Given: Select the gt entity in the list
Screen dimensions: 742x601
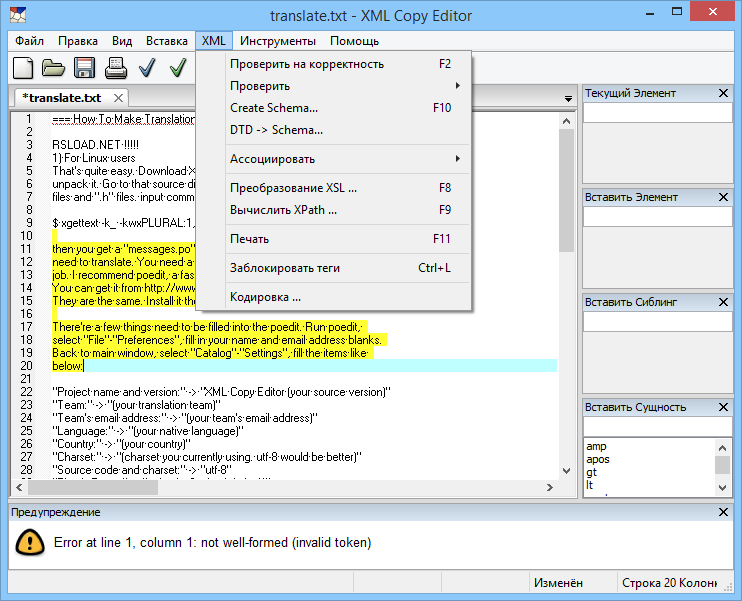Looking at the screenshot, I should 591,472.
